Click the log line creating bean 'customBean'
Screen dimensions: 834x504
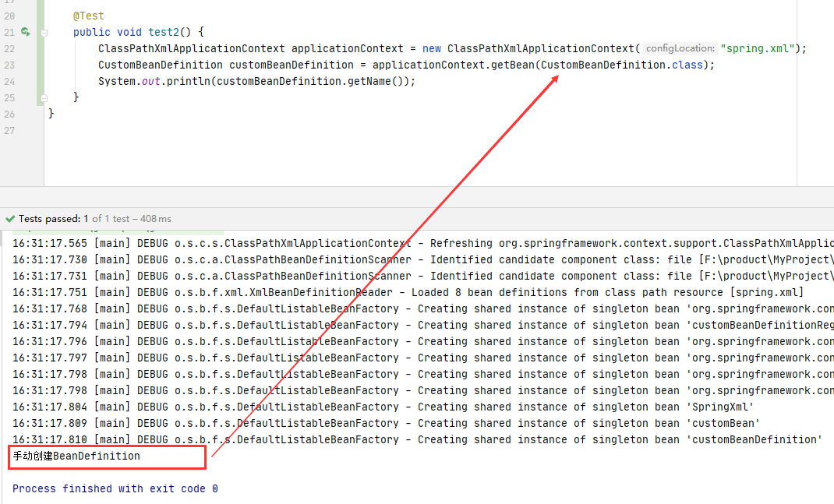[x=386, y=424]
